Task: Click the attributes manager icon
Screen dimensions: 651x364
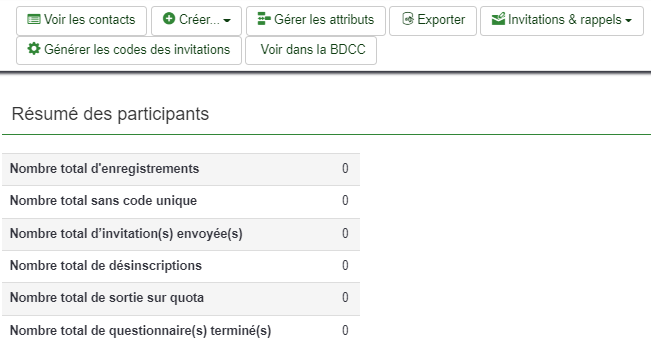Action: click(x=264, y=19)
